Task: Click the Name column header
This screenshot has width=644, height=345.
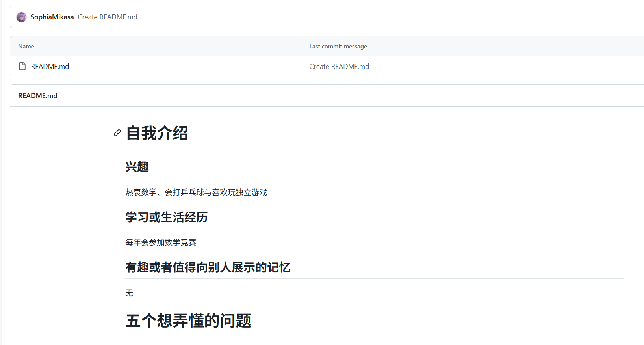Action: [x=26, y=47]
